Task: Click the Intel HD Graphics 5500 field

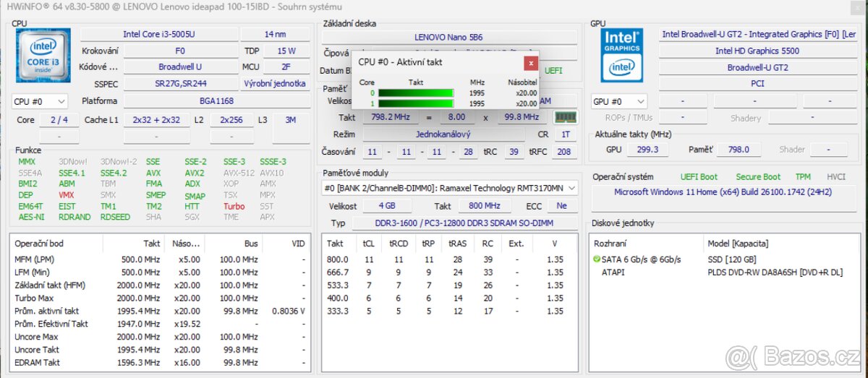Action: pos(757,51)
